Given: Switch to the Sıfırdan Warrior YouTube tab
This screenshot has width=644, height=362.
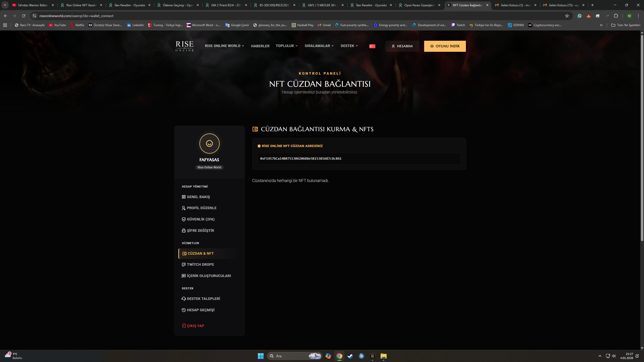Looking at the screenshot, I should [33, 5].
